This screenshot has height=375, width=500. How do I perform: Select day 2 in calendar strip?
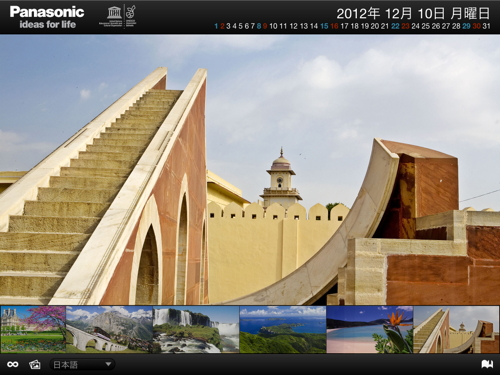pos(222,26)
